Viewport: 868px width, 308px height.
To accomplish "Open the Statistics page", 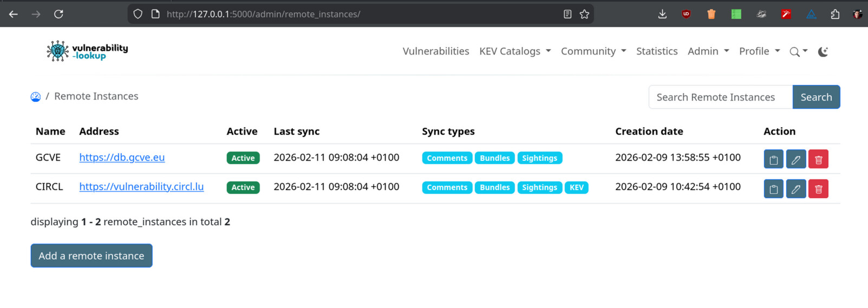I will (656, 51).
